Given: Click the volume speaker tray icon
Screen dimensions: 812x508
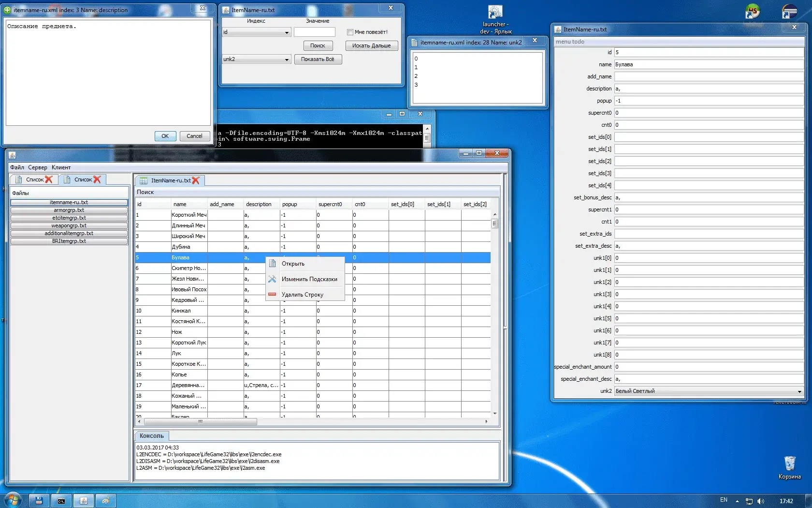Looking at the screenshot, I should (x=761, y=501).
